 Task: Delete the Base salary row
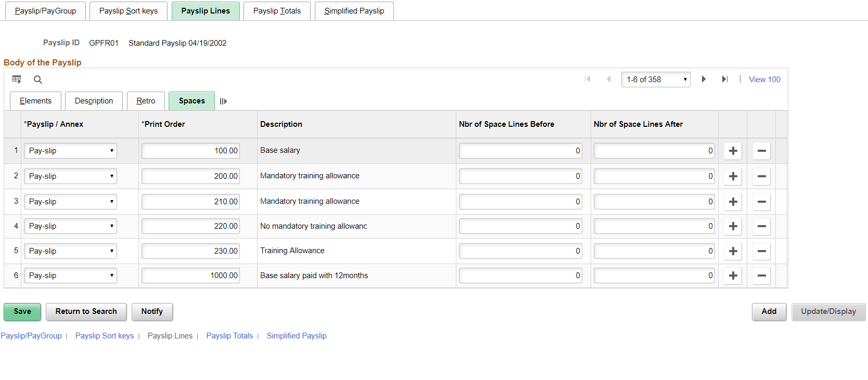click(x=761, y=151)
